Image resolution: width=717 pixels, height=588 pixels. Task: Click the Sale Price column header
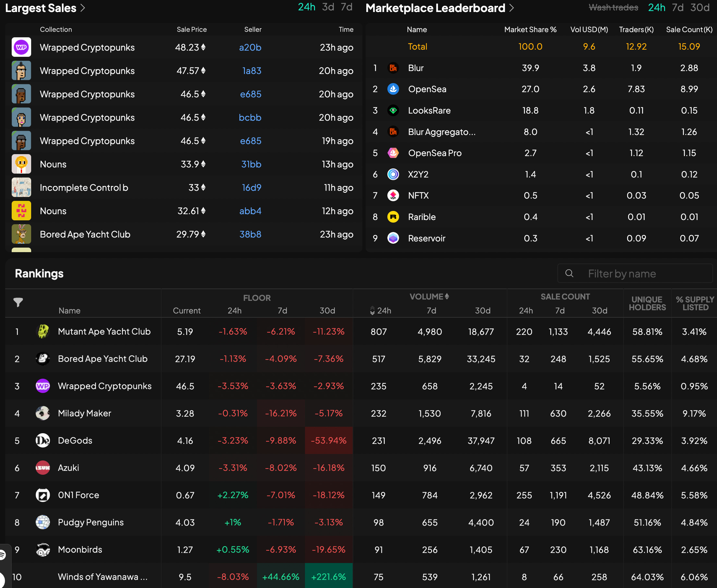click(192, 30)
